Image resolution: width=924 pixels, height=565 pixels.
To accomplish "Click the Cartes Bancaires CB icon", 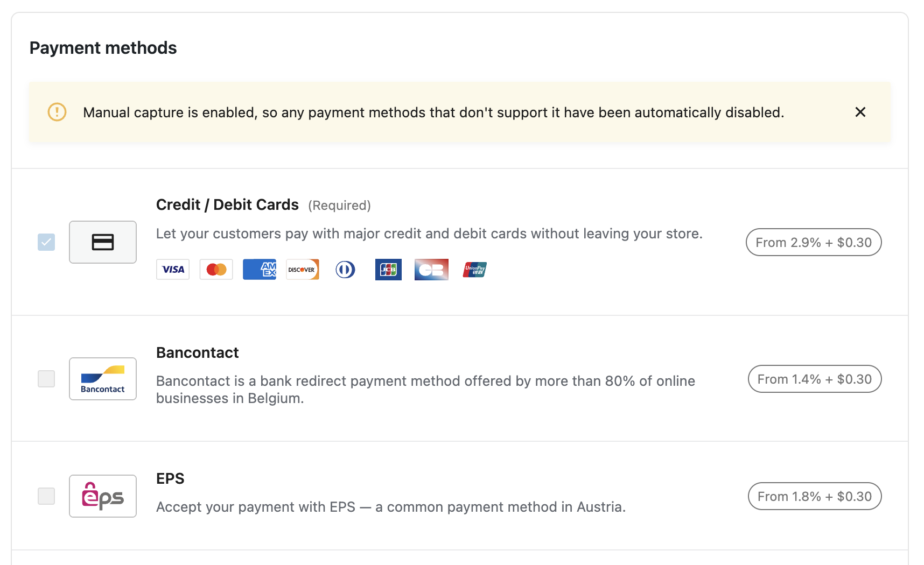I will [431, 270].
